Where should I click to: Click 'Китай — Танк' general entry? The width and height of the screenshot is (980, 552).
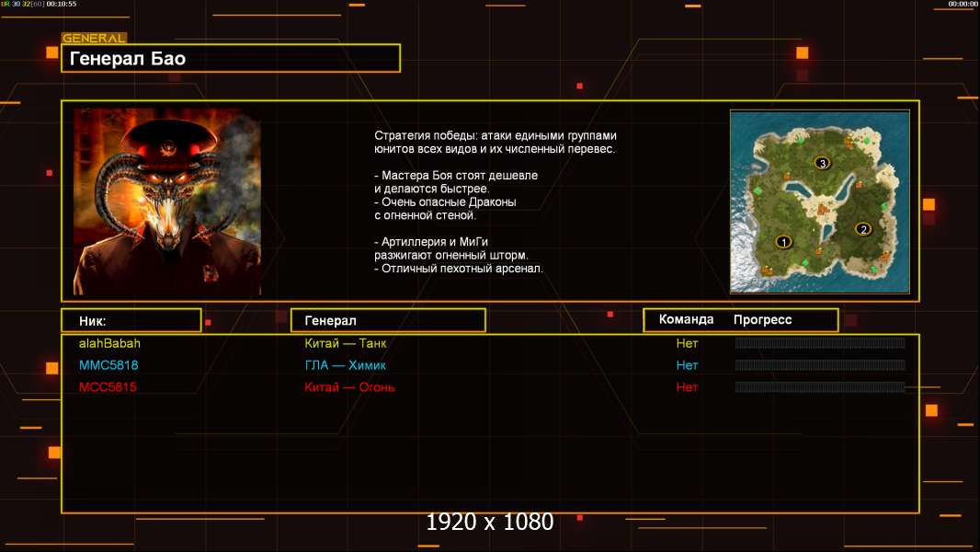(x=345, y=343)
